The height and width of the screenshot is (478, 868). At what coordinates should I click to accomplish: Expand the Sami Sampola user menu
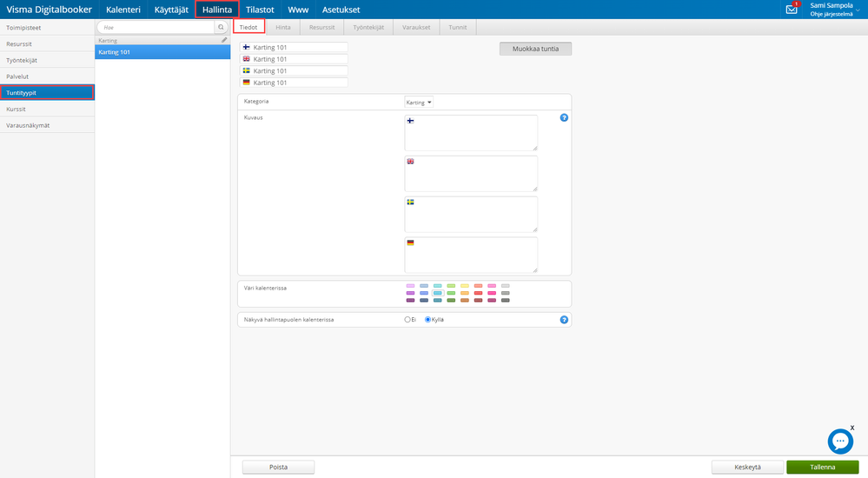pyautogui.click(x=835, y=10)
